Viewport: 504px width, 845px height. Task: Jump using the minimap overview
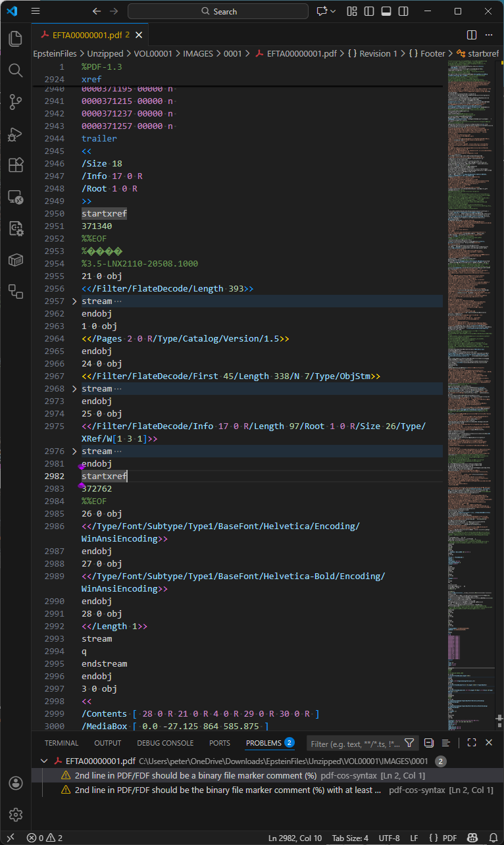(471, 395)
